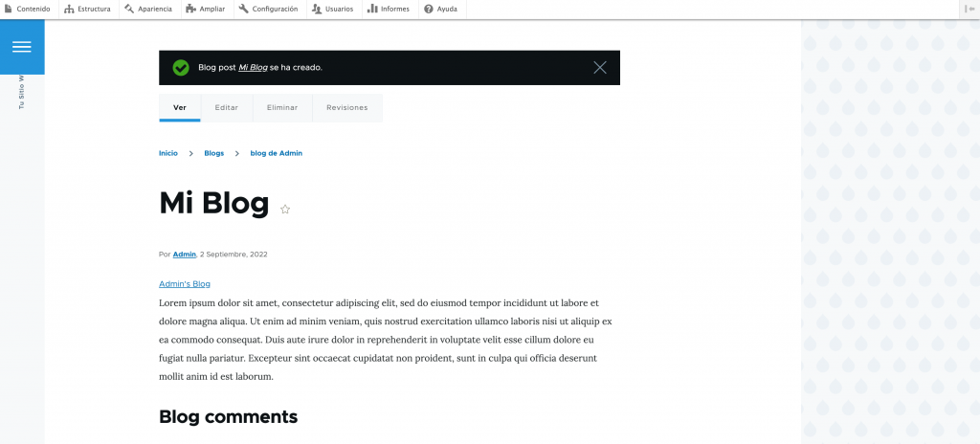
Task: Open the hamburger navigation menu
Action: [22, 47]
